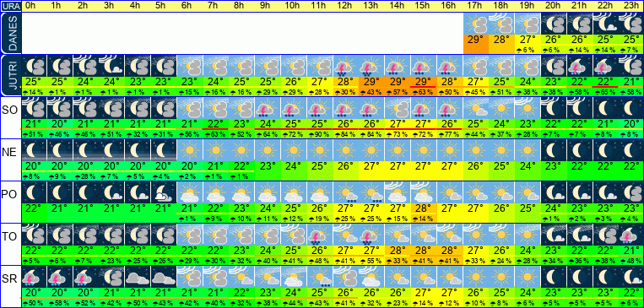Select the NE 12h sunny icon

pos(346,150)
